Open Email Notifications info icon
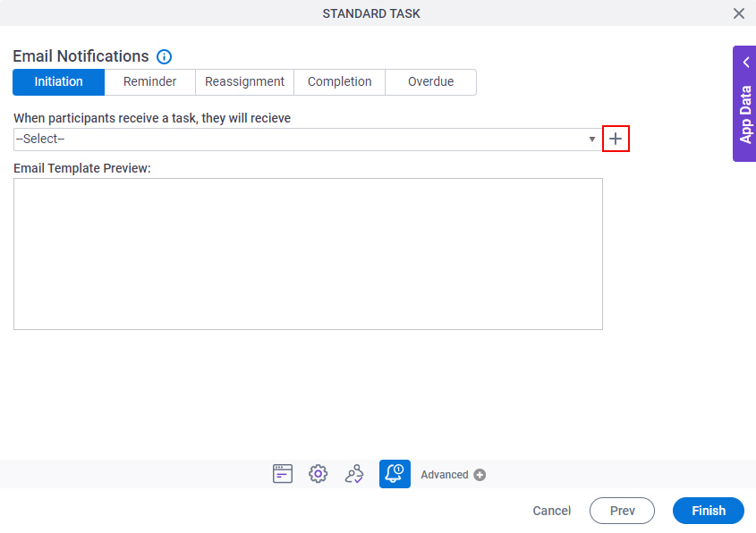Viewport: 756px width, 533px height. tap(164, 57)
